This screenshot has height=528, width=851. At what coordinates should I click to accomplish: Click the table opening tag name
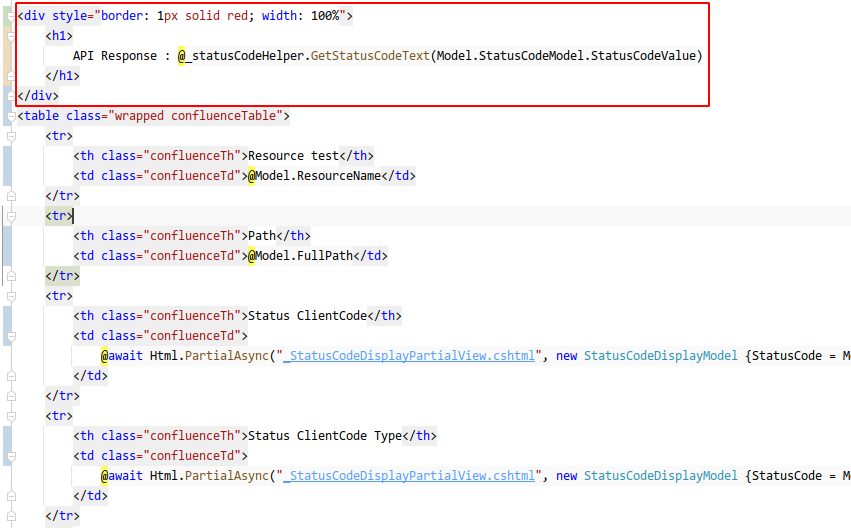41,116
